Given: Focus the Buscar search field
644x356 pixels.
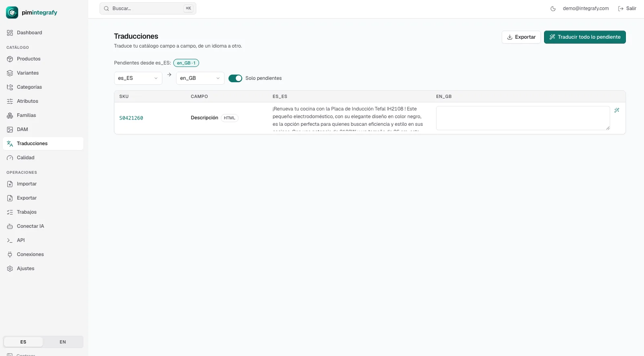Looking at the screenshot, I should pyautogui.click(x=148, y=8).
